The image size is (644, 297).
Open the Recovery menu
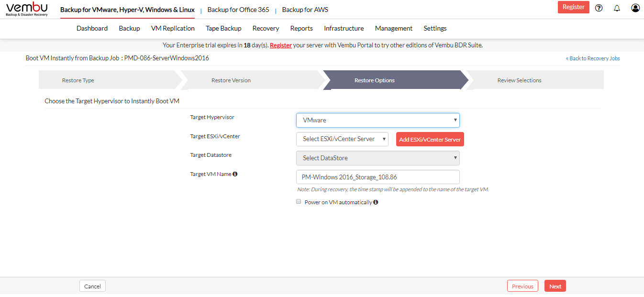point(266,28)
